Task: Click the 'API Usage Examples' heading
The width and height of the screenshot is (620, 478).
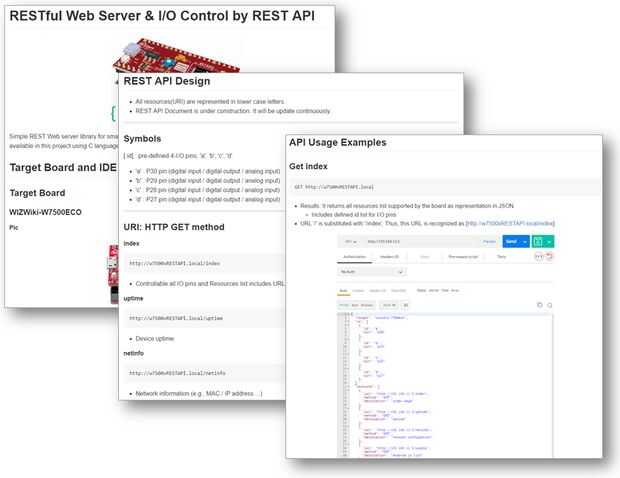Action: (x=338, y=143)
